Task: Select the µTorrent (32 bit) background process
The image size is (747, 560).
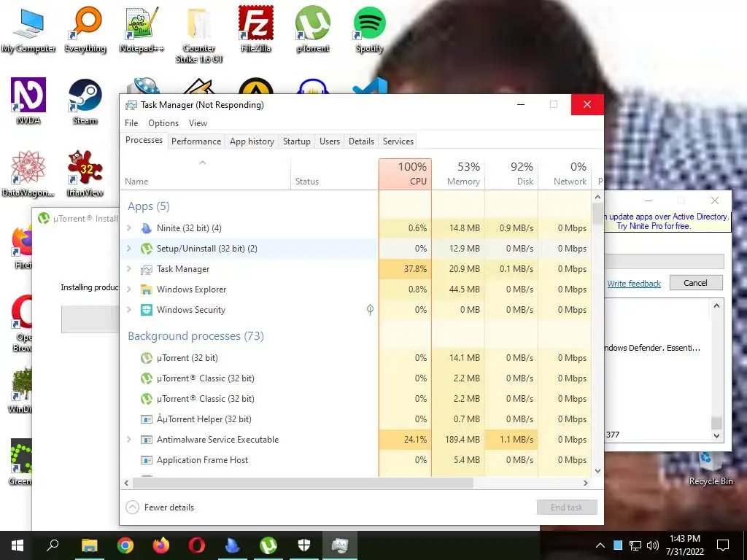Action: pyautogui.click(x=356, y=358)
